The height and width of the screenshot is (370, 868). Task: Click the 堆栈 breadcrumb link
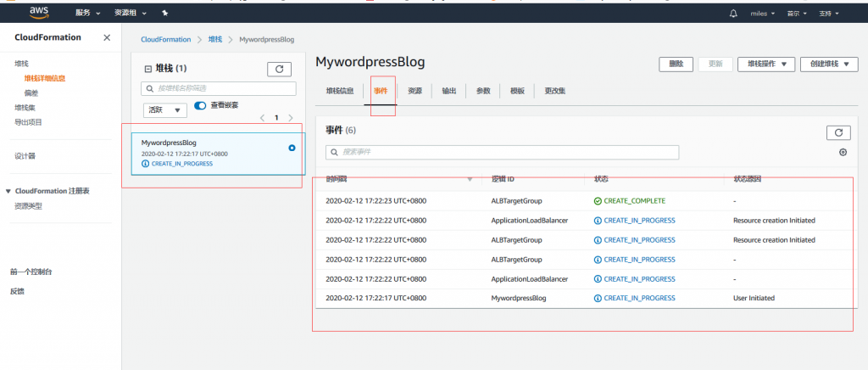214,39
